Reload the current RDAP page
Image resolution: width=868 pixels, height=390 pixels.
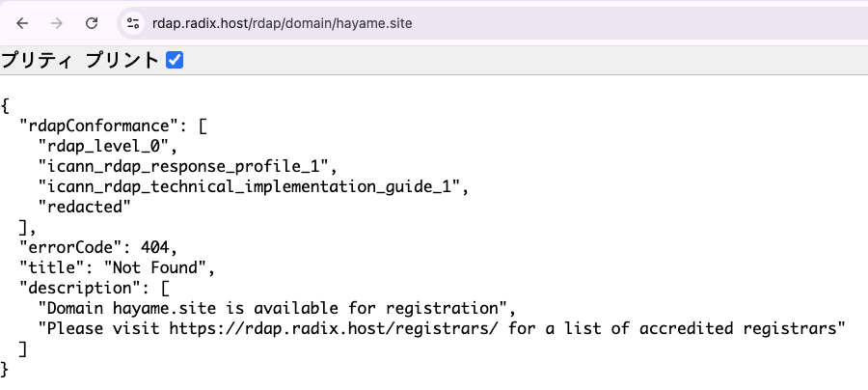click(x=92, y=23)
